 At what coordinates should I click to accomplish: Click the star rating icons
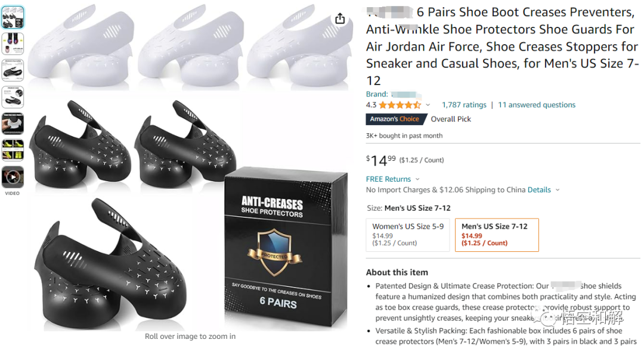400,105
